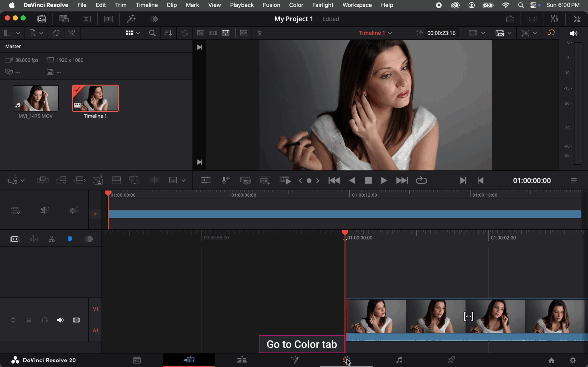Open the Quick Export icon
The height and width of the screenshot is (367, 588).
[x=510, y=19]
